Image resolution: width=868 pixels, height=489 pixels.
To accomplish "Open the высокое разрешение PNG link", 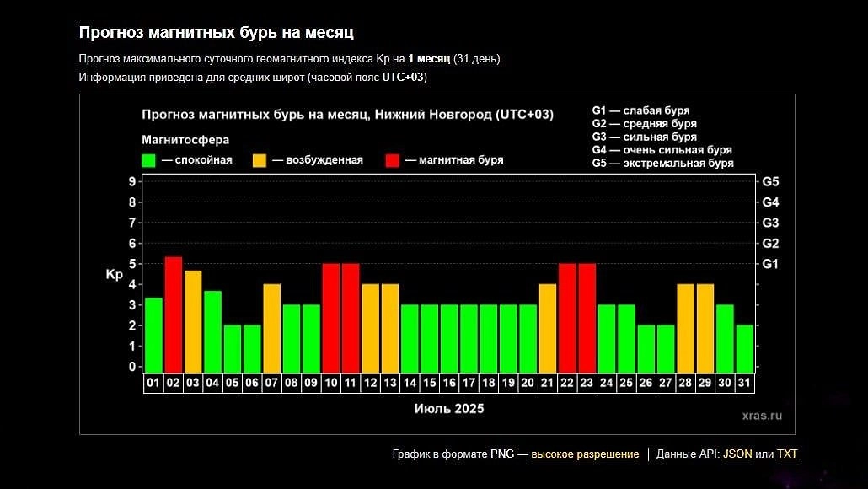I will 584,454.
